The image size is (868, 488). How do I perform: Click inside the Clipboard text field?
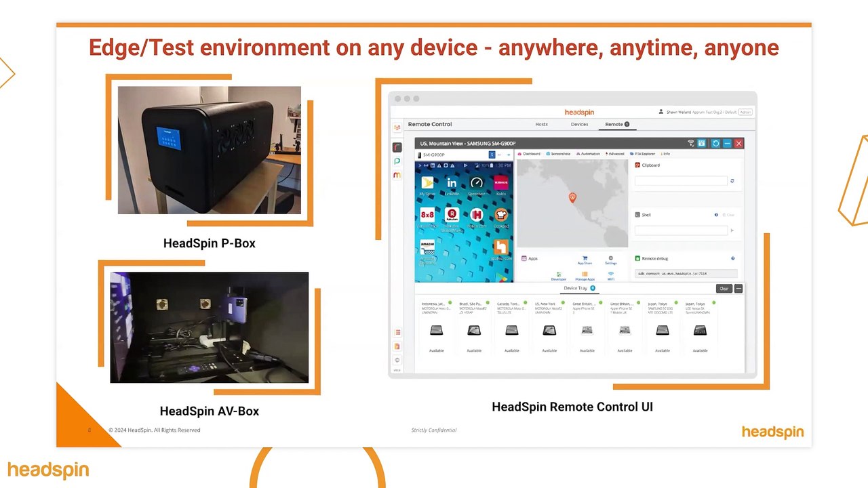tap(681, 181)
